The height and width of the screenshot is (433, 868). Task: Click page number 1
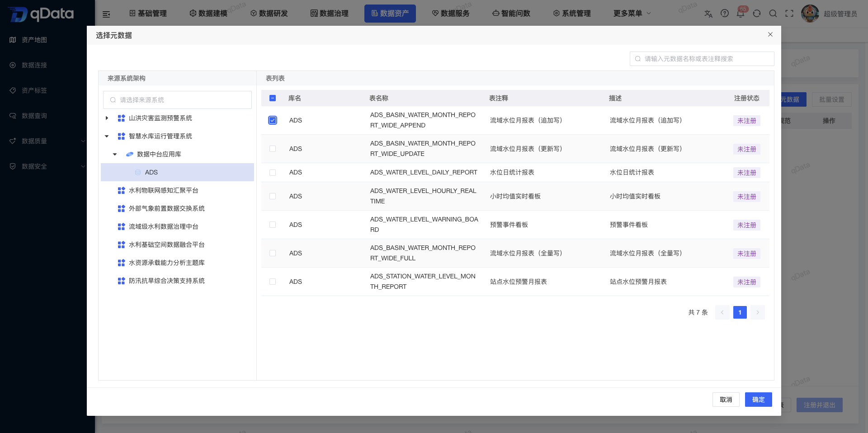coord(740,312)
